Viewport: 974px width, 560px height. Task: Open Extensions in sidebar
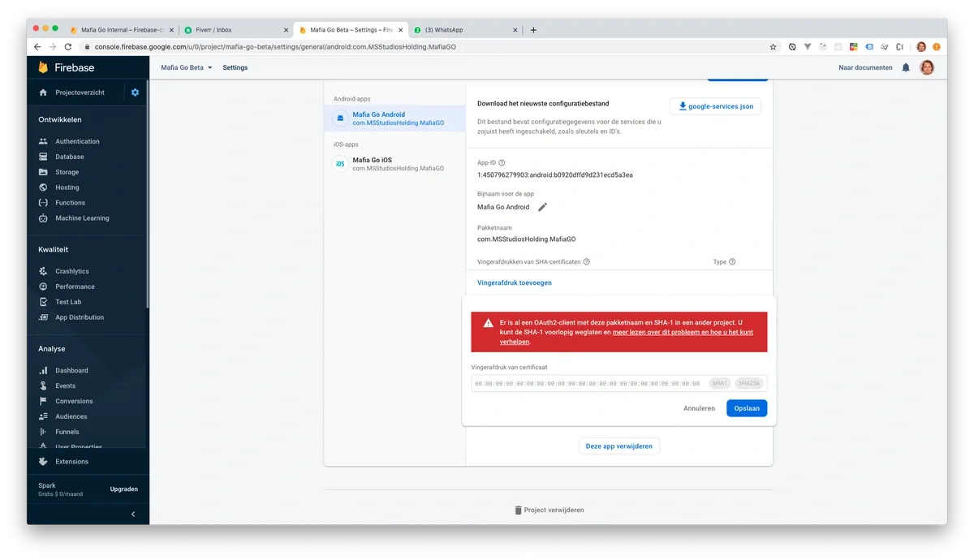coord(71,462)
